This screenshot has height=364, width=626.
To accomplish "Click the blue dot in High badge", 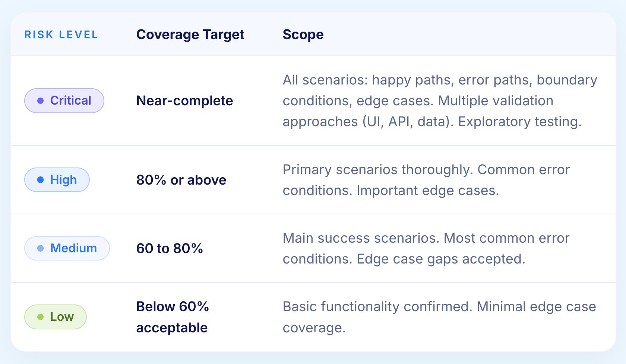I will [x=41, y=180].
